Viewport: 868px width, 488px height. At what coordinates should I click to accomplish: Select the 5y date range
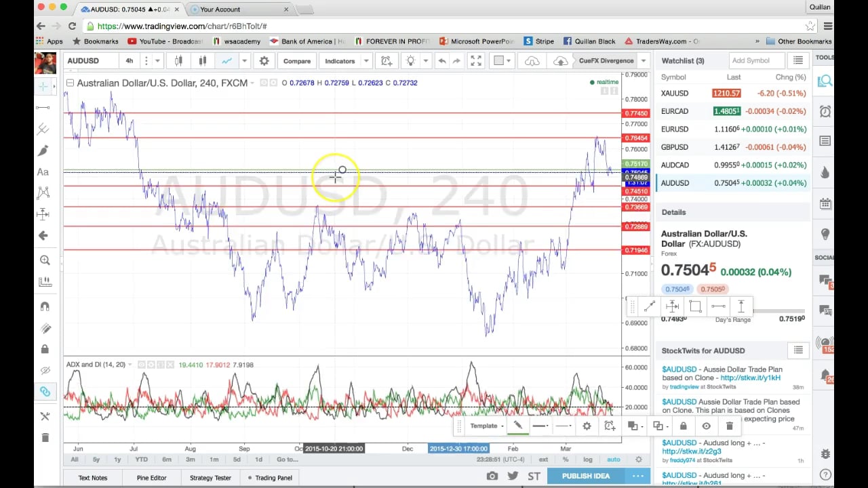tap(96, 460)
